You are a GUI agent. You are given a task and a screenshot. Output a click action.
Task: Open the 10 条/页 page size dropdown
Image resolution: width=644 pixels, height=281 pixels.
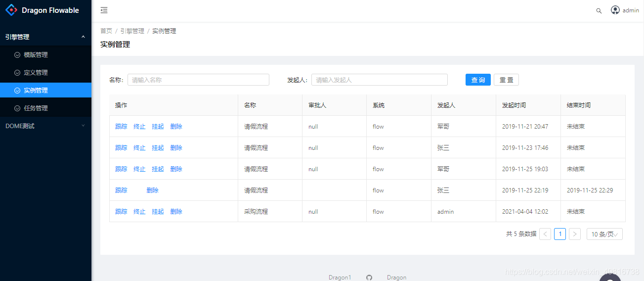[x=604, y=234]
